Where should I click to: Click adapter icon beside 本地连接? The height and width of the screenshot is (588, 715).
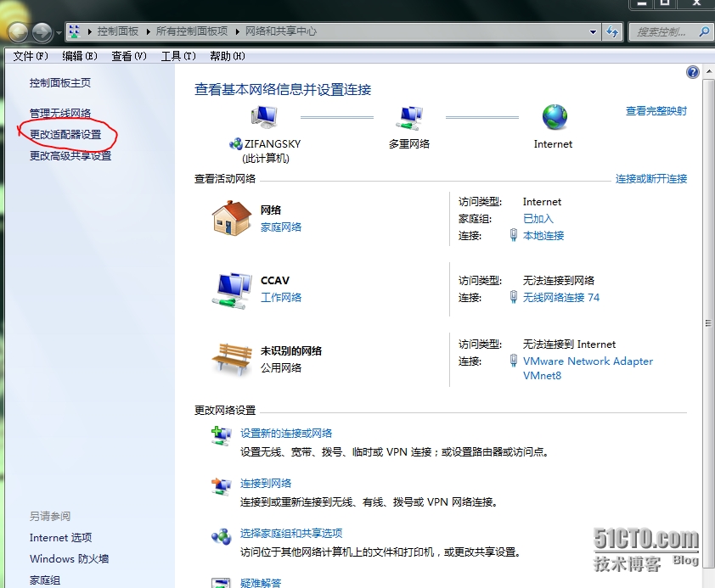tap(514, 235)
